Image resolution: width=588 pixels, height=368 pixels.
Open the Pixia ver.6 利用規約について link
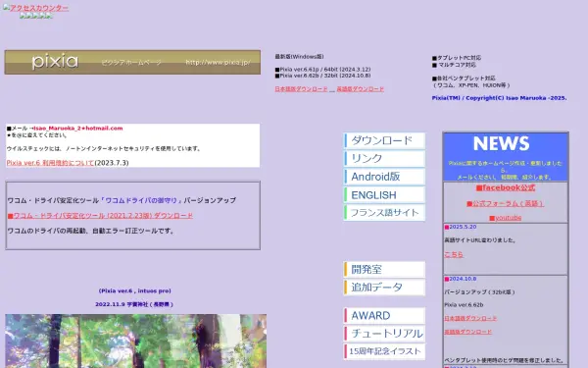(50, 163)
